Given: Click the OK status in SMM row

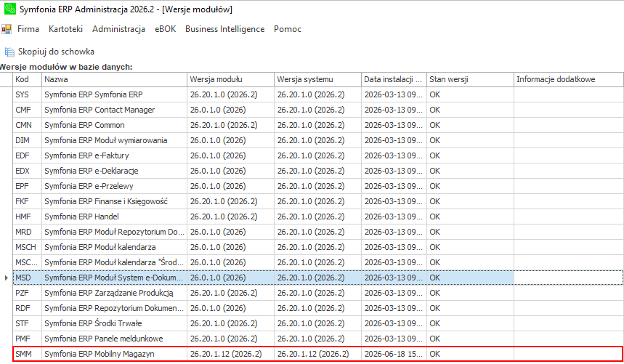Looking at the screenshot, I should tap(471, 354).
